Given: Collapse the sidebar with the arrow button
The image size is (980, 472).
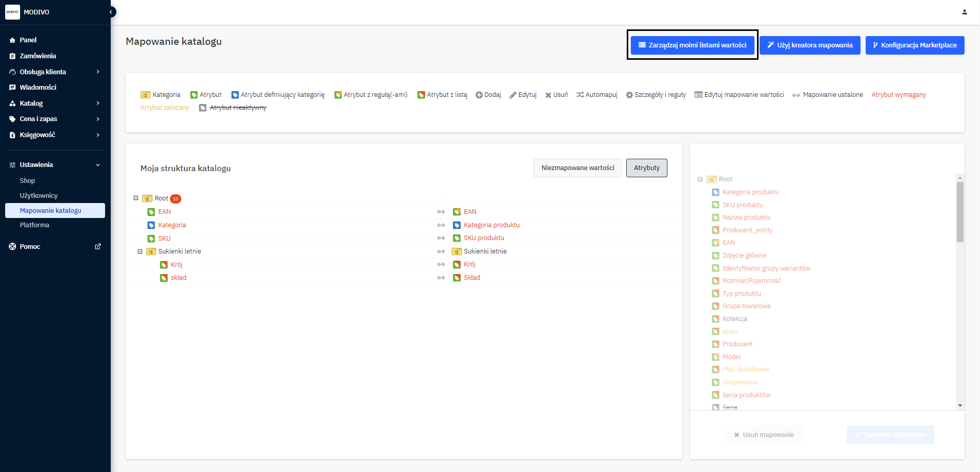Looking at the screenshot, I should pyautogui.click(x=111, y=12).
